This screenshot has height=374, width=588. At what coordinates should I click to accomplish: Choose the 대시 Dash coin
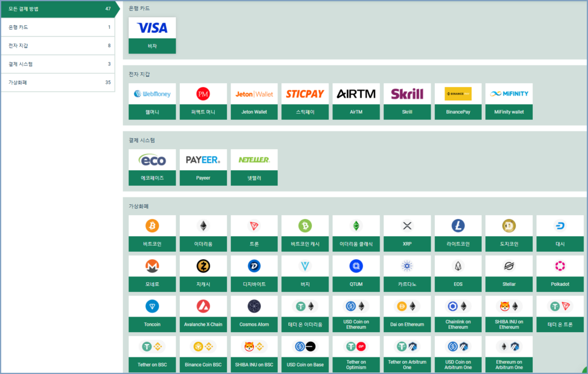pyautogui.click(x=560, y=233)
